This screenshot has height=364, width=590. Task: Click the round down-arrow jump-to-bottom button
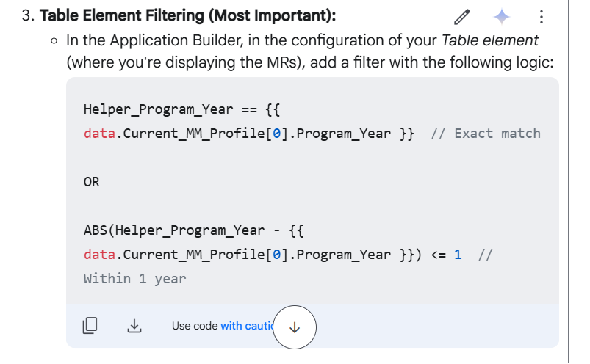[295, 327]
